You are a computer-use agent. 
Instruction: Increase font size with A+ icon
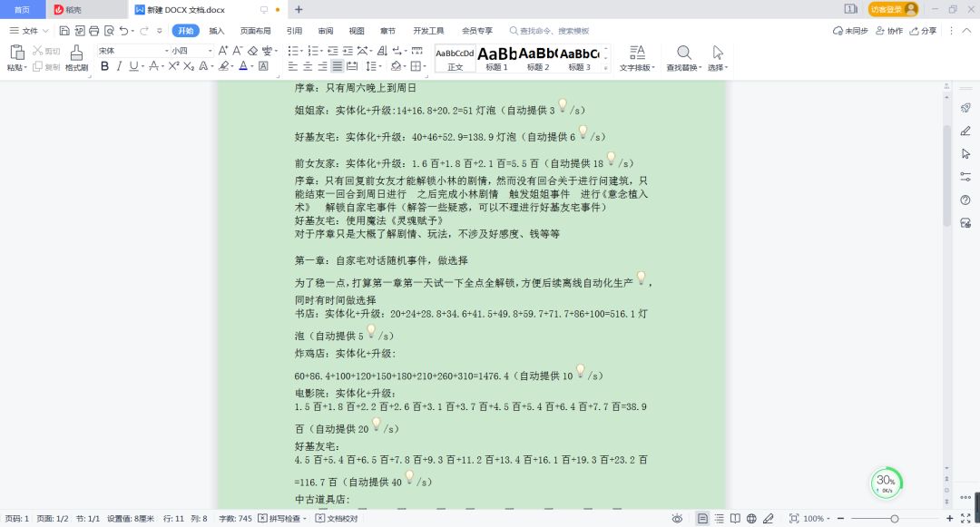[223, 51]
